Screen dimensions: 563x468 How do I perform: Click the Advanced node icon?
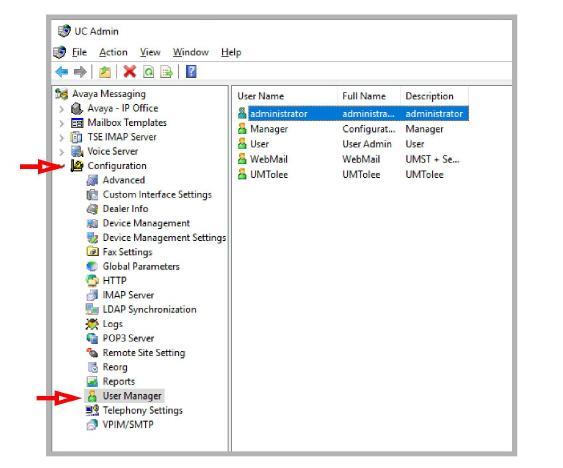tap(92, 180)
